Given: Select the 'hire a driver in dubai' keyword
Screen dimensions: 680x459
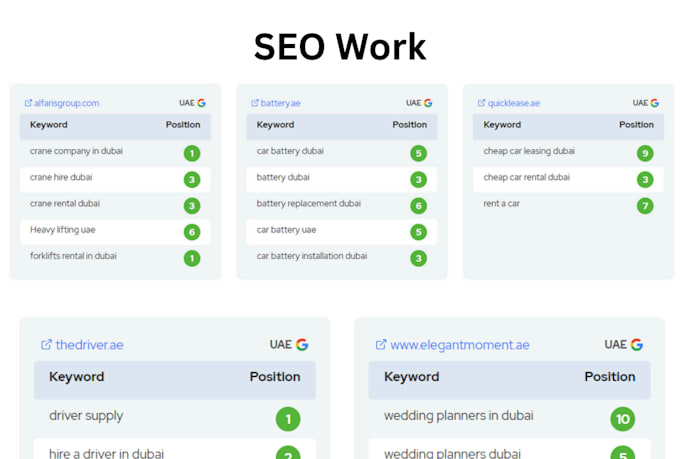Looking at the screenshot, I should click(x=106, y=454).
